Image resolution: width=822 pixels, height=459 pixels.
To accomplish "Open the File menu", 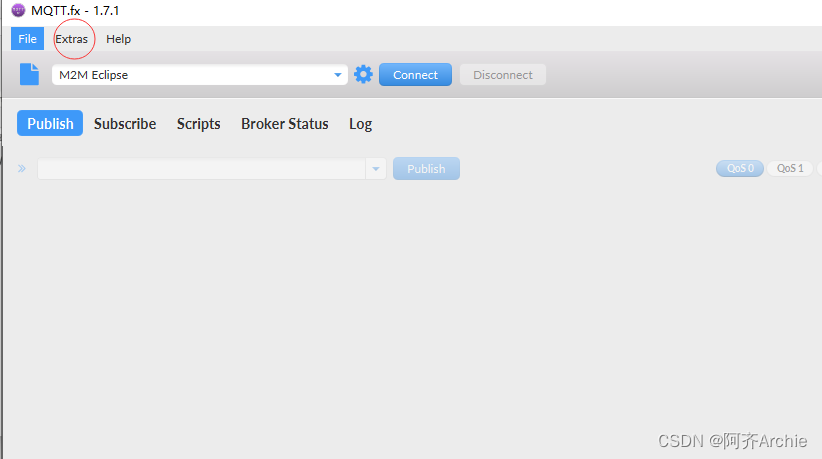I will [x=27, y=39].
